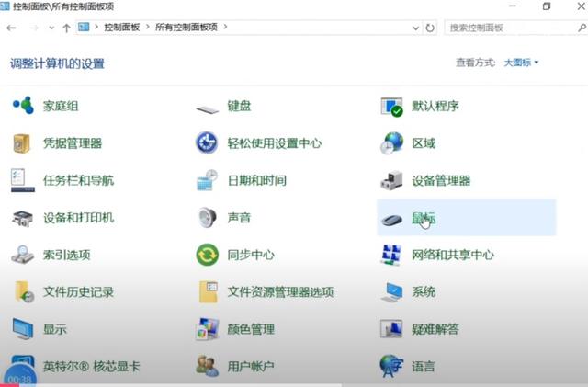Click the 索引选项 text label
This screenshot has width=588, height=387.
pyautogui.click(x=67, y=255)
